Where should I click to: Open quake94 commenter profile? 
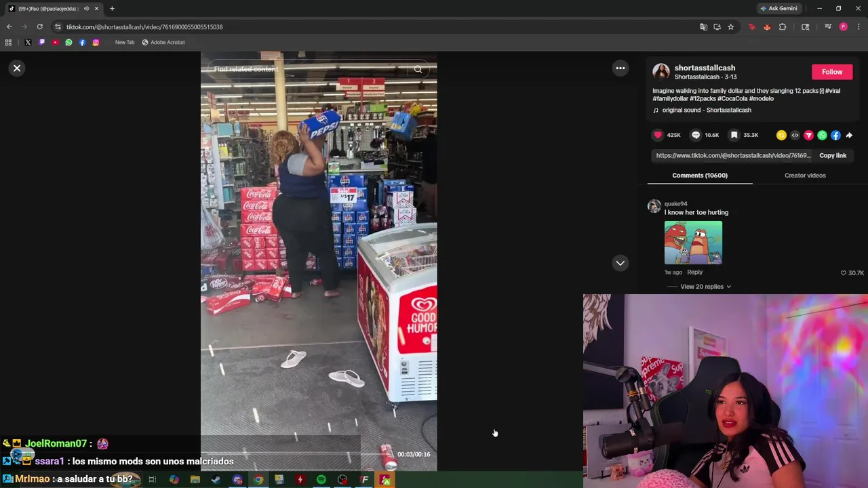click(x=675, y=203)
